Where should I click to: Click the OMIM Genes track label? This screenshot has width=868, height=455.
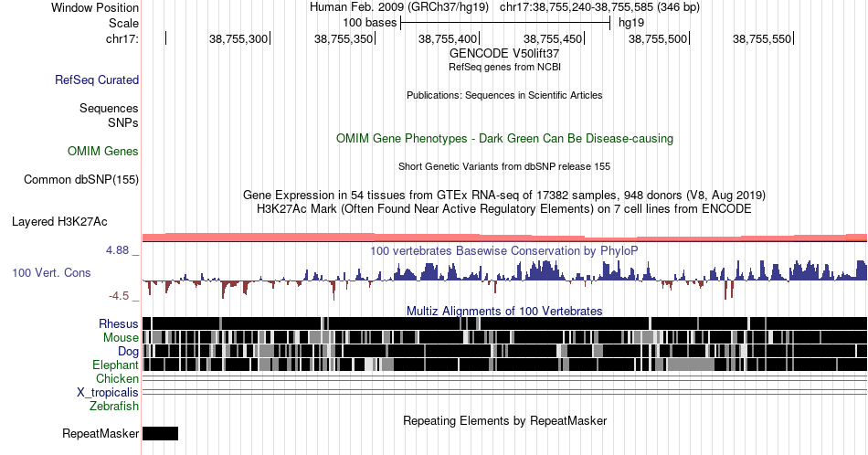[x=103, y=151]
